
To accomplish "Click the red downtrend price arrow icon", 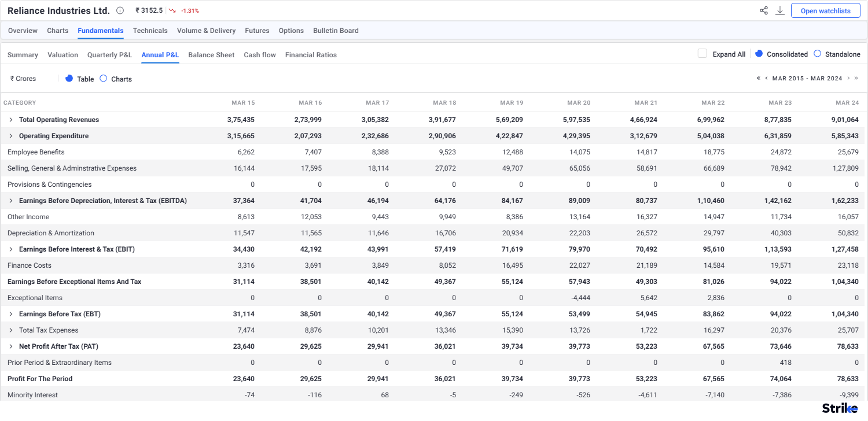I will [x=172, y=10].
